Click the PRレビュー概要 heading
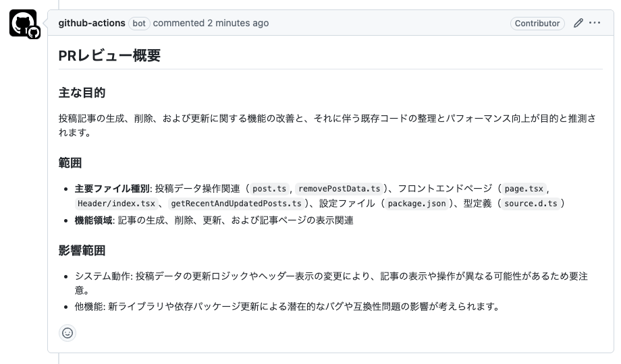This screenshot has height=364, width=621. point(109,55)
